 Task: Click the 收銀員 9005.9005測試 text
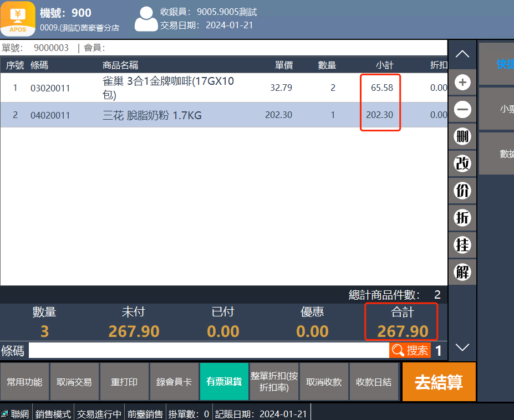208,12
